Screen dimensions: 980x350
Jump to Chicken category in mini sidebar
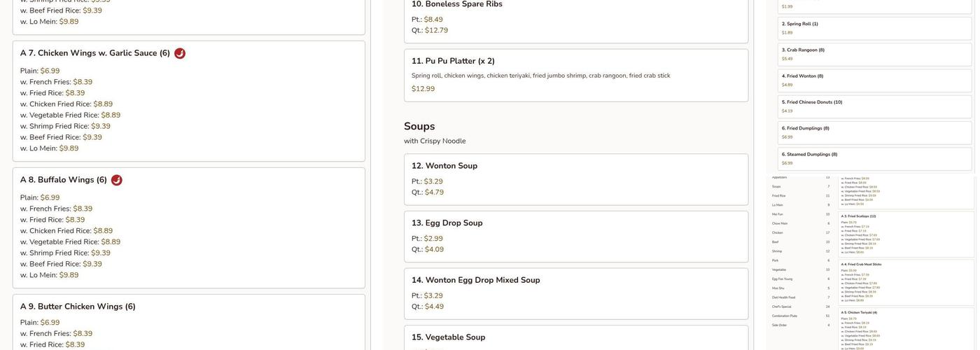[x=778, y=232]
